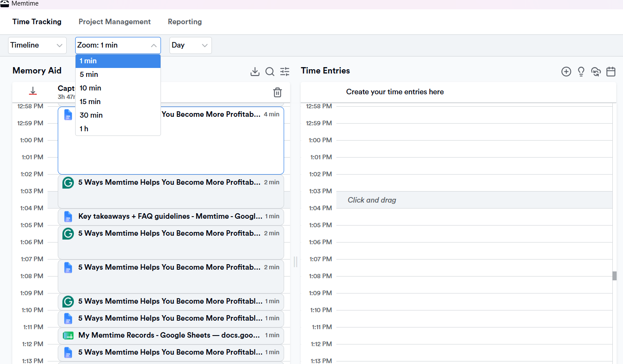Select the 5 Ways Memtime entry at 1:07 PM
The width and height of the screenshot is (623, 364).
[171, 277]
